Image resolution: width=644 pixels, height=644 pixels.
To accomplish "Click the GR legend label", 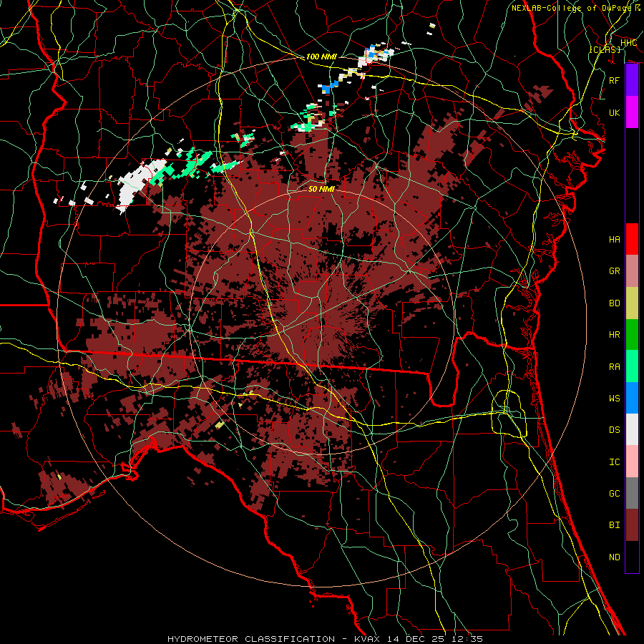I will (615, 271).
